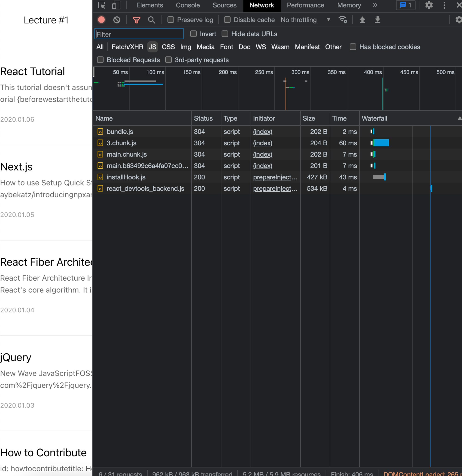Stop recording network log red button
The width and height of the screenshot is (462, 476).
tap(102, 20)
